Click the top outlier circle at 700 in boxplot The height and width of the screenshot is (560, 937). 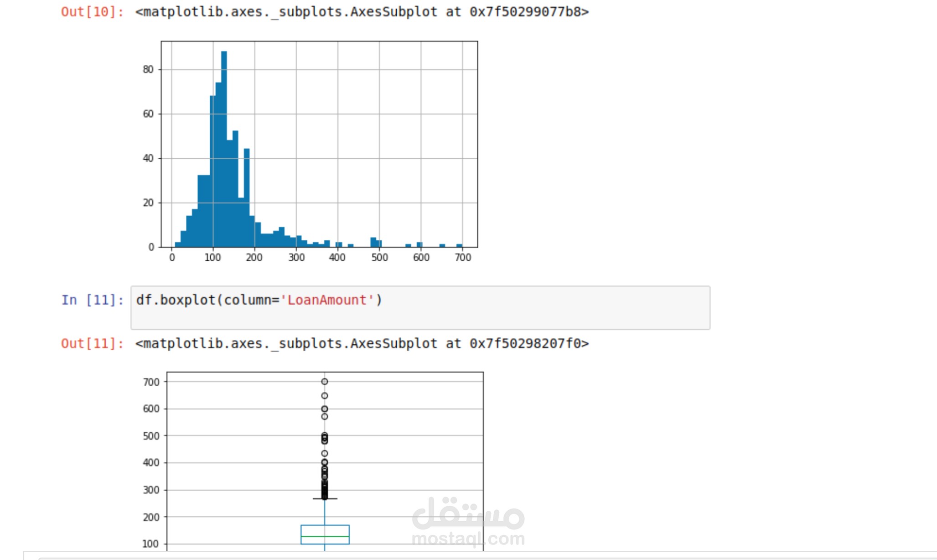(325, 382)
